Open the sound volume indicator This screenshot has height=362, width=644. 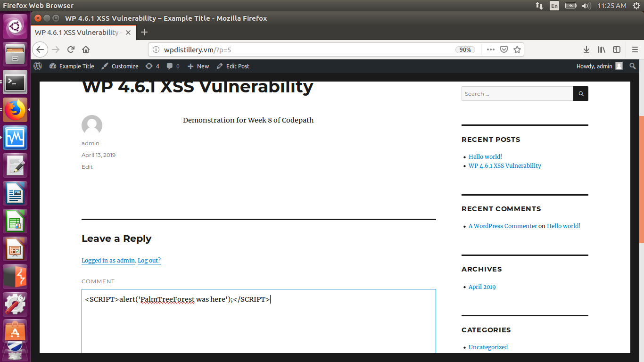[586, 6]
